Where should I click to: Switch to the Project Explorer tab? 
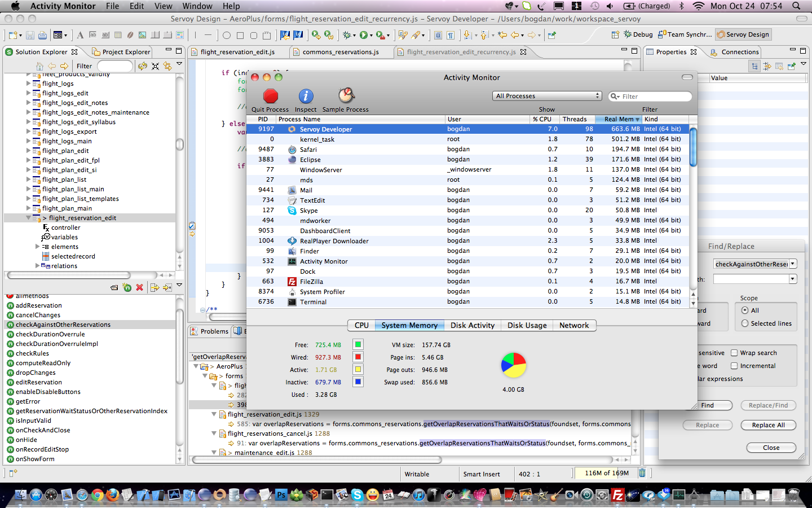tap(121, 52)
